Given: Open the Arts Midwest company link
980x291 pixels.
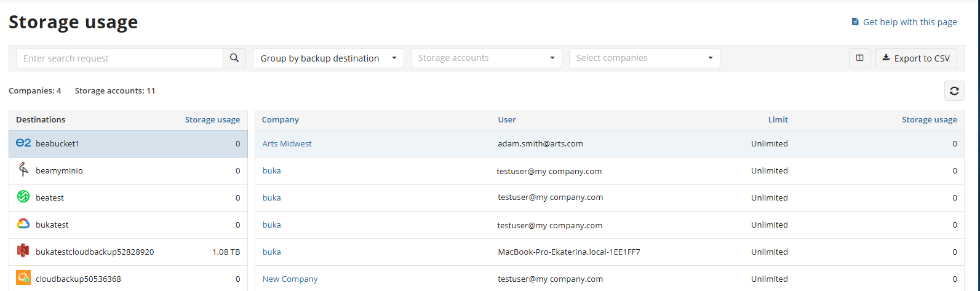Looking at the screenshot, I should pos(287,143).
